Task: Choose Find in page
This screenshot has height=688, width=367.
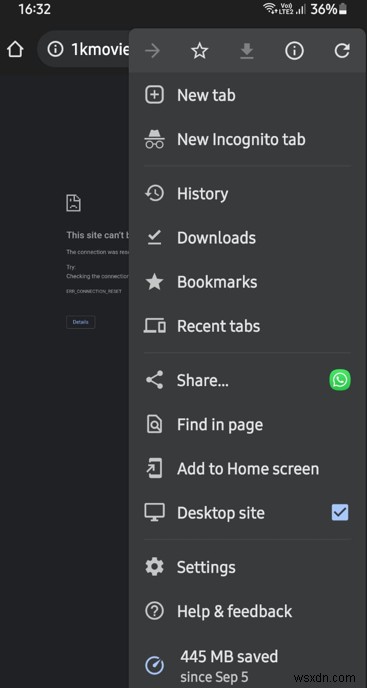Action: [247, 424]
